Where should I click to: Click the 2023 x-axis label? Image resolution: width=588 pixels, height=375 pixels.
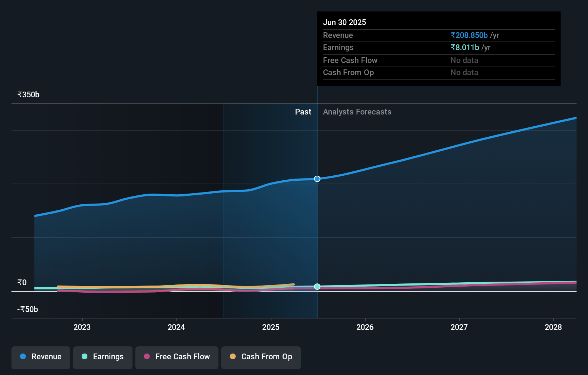(x=82, y=327)
